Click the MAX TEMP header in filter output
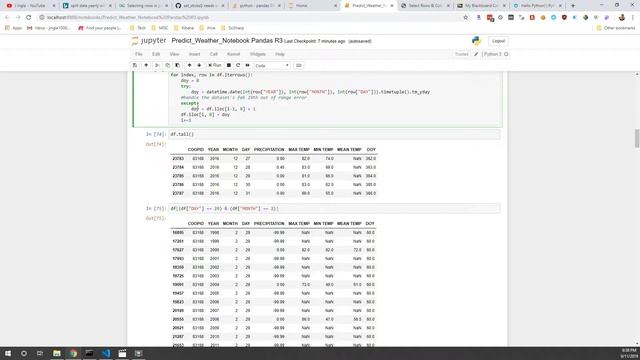 point(299,224)
